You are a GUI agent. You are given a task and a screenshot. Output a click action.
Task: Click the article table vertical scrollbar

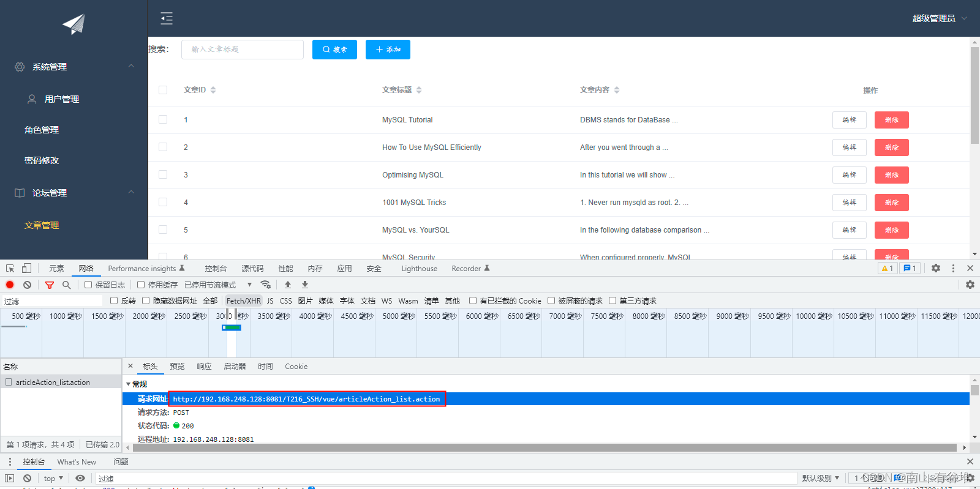tap(974, 95)
